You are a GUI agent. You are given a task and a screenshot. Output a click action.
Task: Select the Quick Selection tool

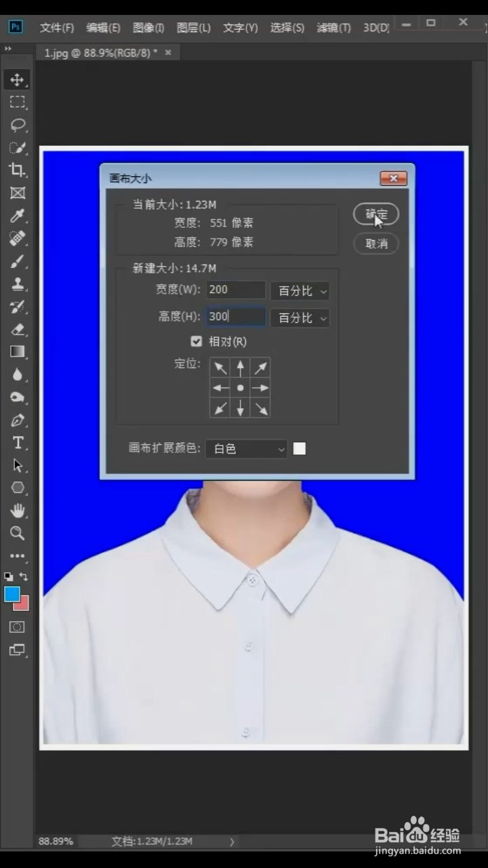coord(18,148)
